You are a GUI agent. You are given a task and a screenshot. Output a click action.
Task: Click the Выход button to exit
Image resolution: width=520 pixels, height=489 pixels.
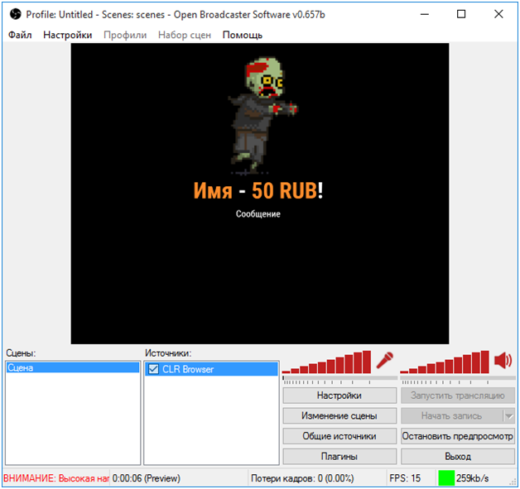coord(458,456)
